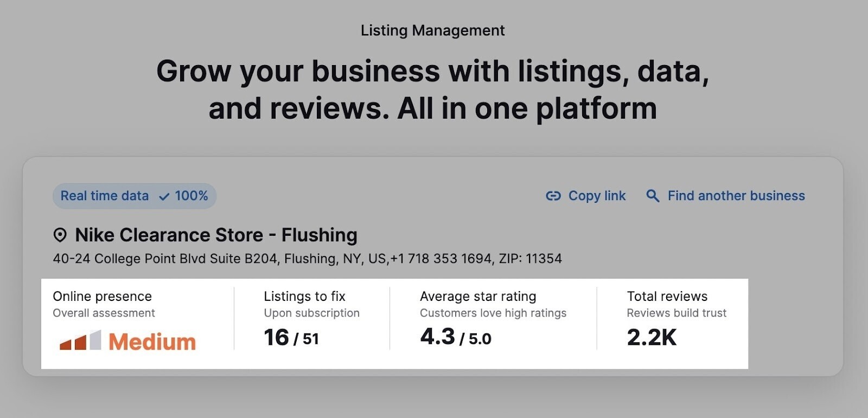Select the Nike Clearance Store - Flushing title

pos(216,235)
